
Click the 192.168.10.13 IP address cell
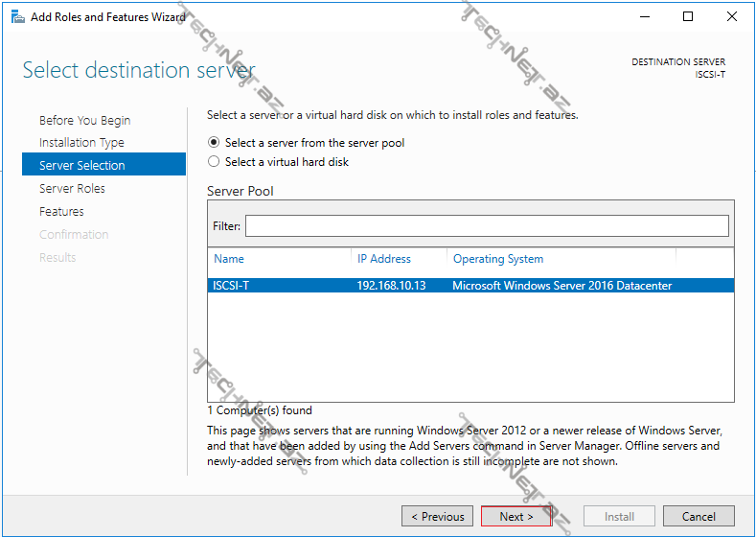[x=391, y=286]
